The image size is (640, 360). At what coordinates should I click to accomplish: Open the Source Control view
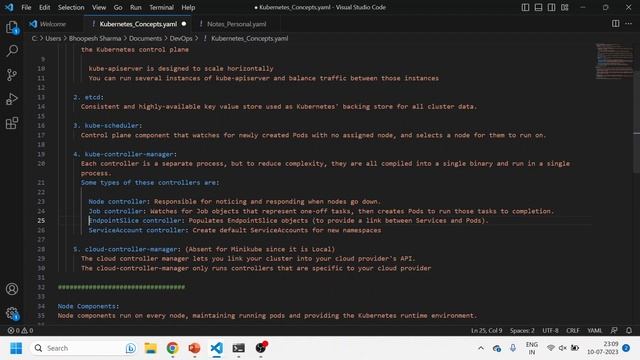pos(12,75)
